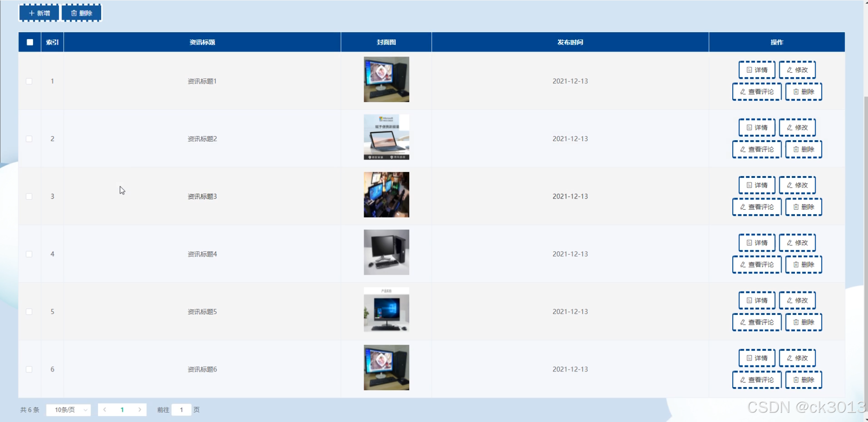Image resolution: width=868 pixels, height=422 pixels.
Task: Toggle the select-all checkbox in header
Action: pos(30,42)
